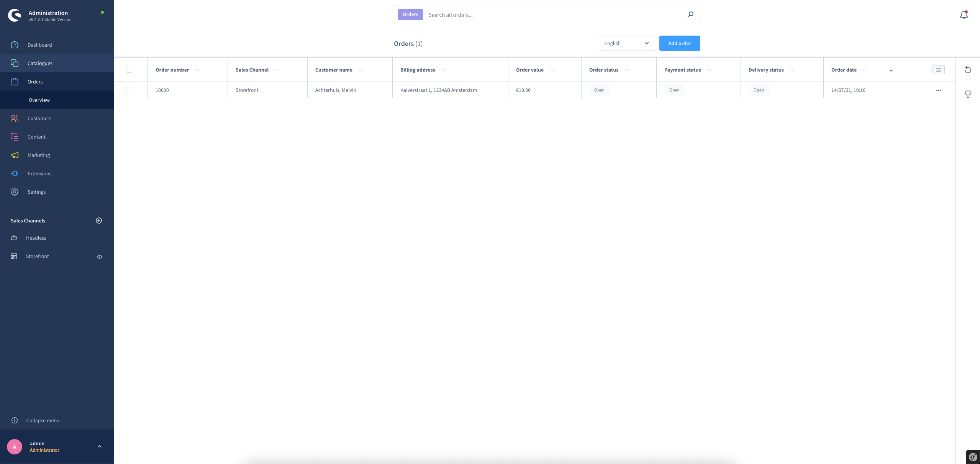Image resolution: width=980 pixels, height=464 pixels.
Task: Go to the Catalogues menu item
Action: [40, 63]
